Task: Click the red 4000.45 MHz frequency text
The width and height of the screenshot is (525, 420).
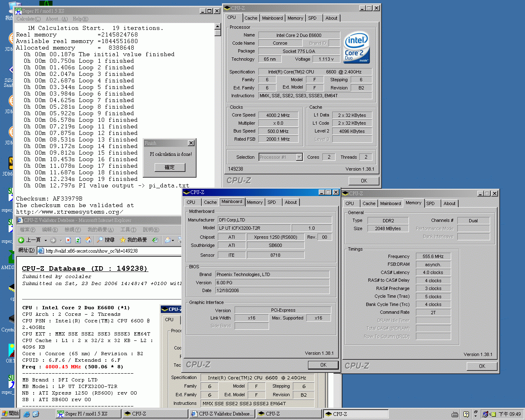Action: (x=63, y=367)
